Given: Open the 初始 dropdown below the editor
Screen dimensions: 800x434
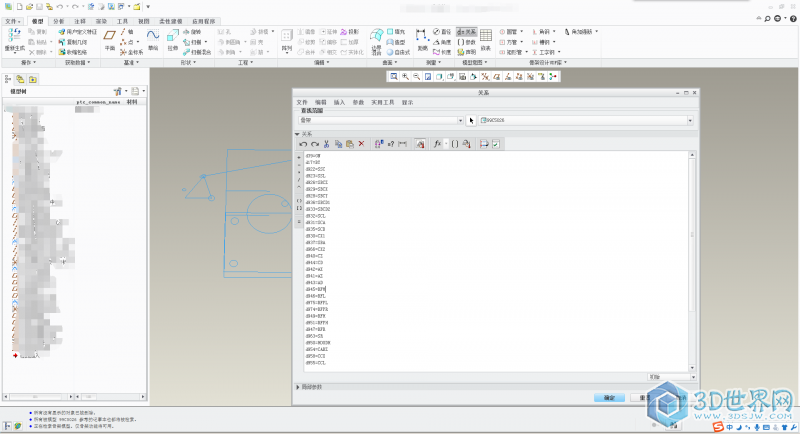Looking at the screenshot, I should click(x=672, y=377).
